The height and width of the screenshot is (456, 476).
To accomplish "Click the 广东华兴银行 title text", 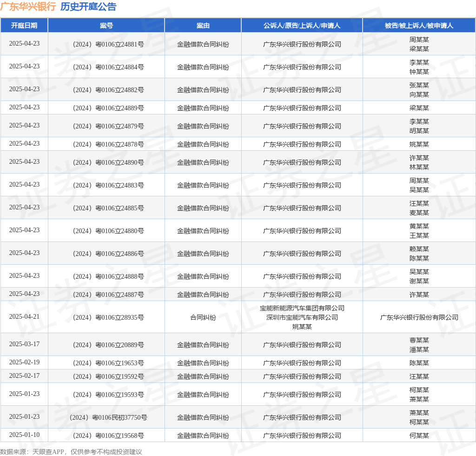I will click(28, 7).
